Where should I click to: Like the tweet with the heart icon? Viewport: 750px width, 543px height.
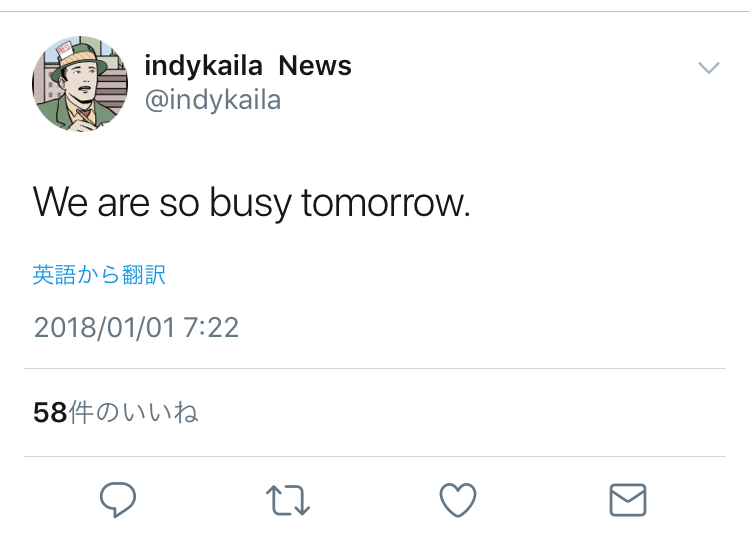pyautogui.click(x=458, y=499)
